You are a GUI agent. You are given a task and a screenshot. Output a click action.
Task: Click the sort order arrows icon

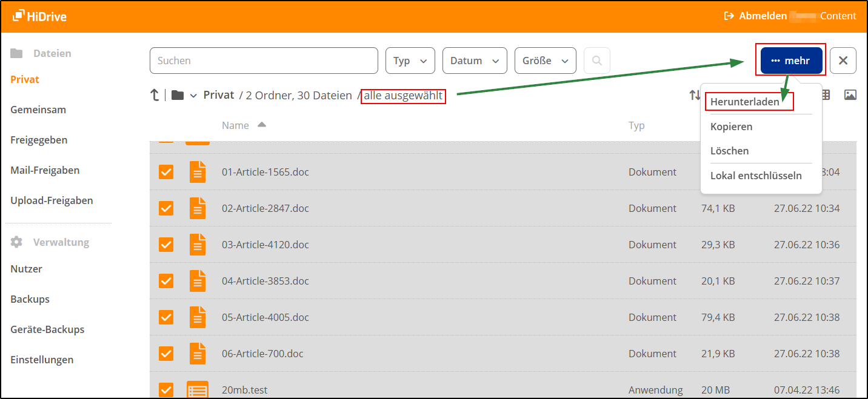[694, 95]
